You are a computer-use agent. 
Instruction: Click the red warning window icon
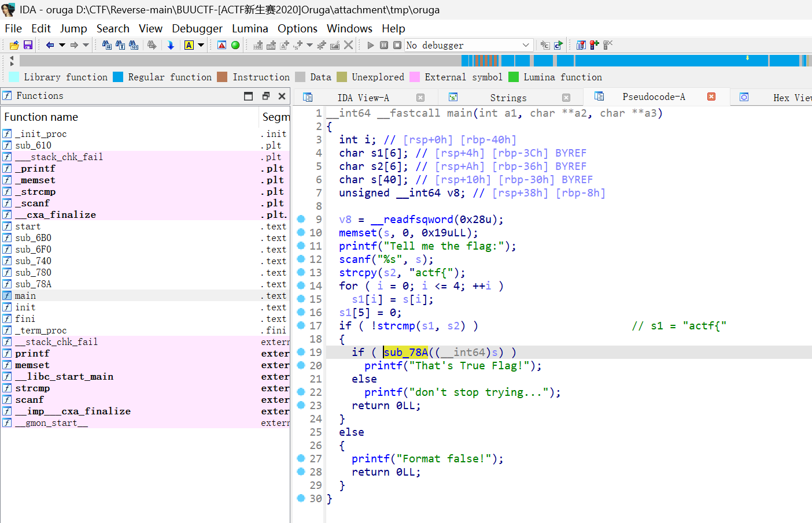pos(222,45)
